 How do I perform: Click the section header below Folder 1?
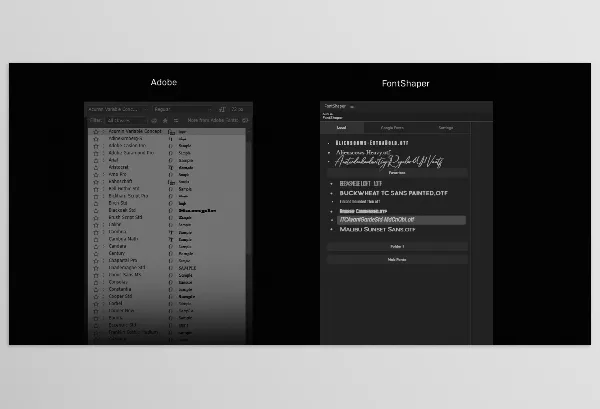397,260
